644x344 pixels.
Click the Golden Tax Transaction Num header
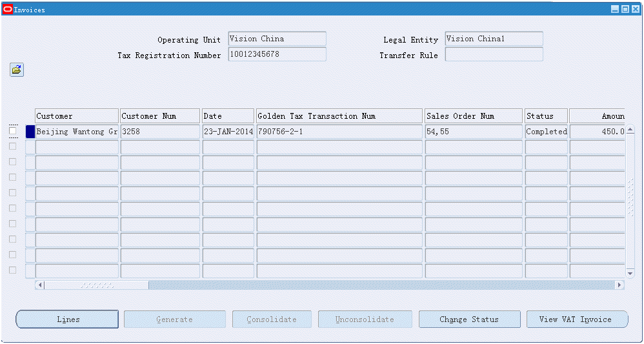pyautogui.click(x=339, y=116)
